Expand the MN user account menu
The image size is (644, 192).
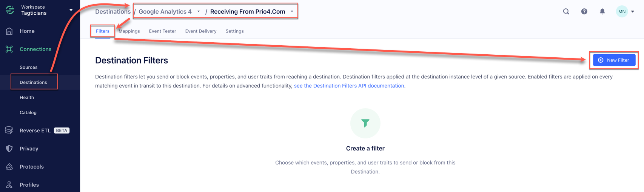pos(632,11)
